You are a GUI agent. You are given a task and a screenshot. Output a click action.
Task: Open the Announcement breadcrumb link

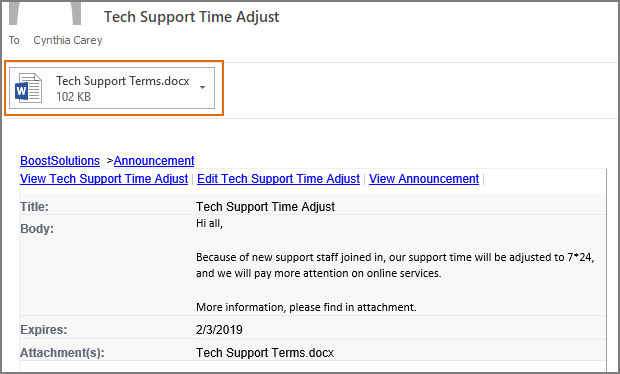pyautogui.click(x=154, y=161)
